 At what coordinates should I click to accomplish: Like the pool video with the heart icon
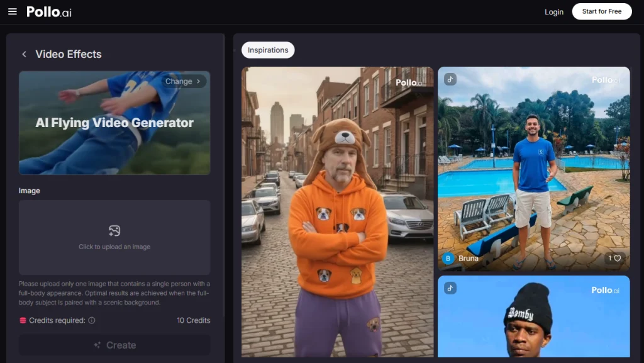(x=617, y=258)
